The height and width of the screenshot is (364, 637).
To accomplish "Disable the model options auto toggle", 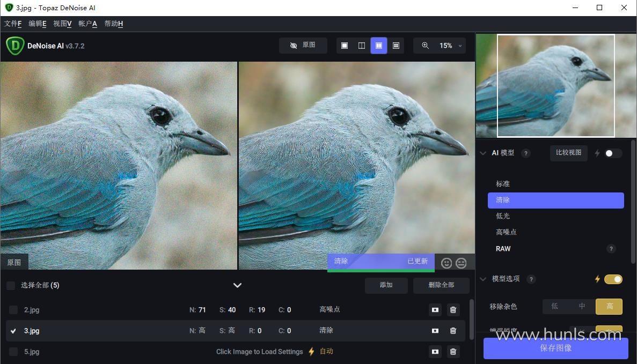I will 613,279.
